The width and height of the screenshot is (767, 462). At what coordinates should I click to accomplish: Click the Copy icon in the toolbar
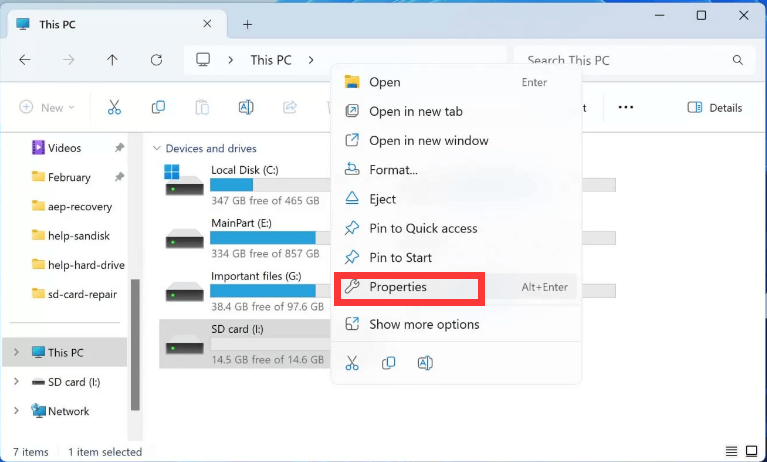pyautogui.click(x=158, y=107)
